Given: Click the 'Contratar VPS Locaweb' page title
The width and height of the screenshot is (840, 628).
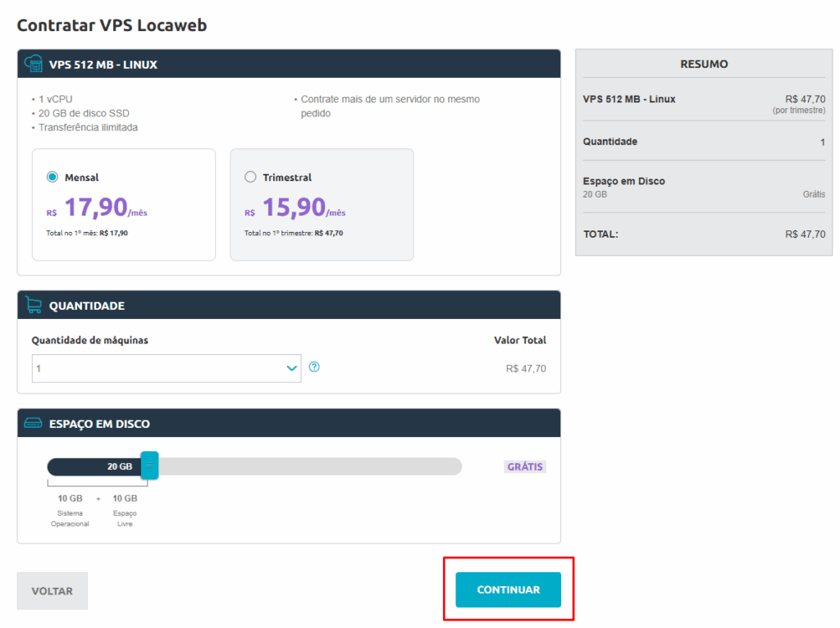Looking at the screenshot, I should pyautogui.click(x=112, y=25).
